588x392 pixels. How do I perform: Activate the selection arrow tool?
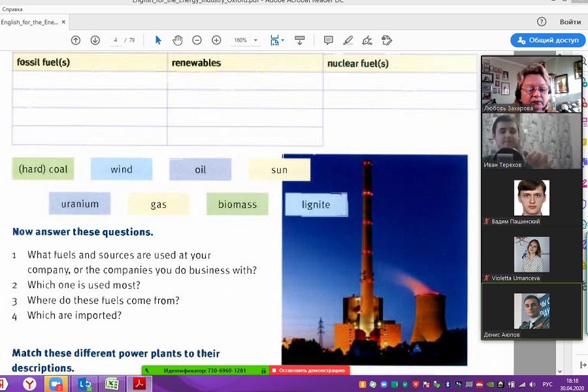pyautogui.click(x=158, y=40)
